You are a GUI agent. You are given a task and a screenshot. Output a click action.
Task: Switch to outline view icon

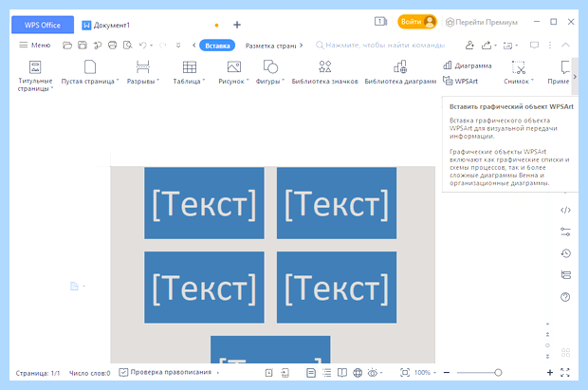[x=326, y=373]
